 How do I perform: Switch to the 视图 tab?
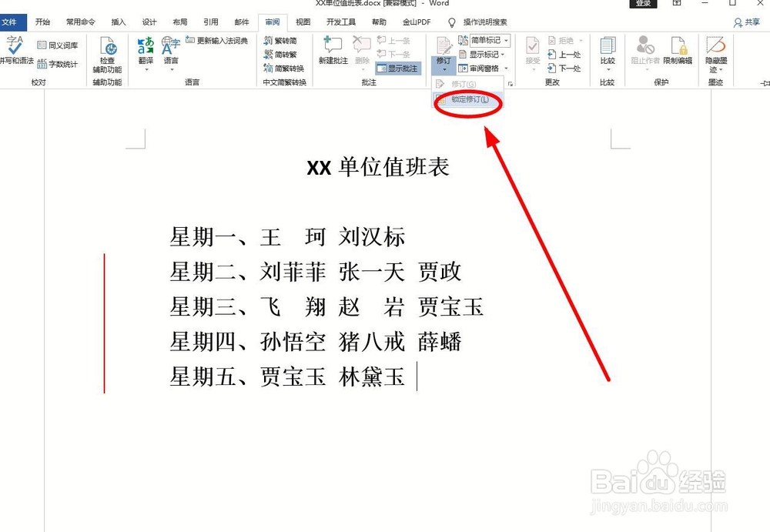(303, 22)
